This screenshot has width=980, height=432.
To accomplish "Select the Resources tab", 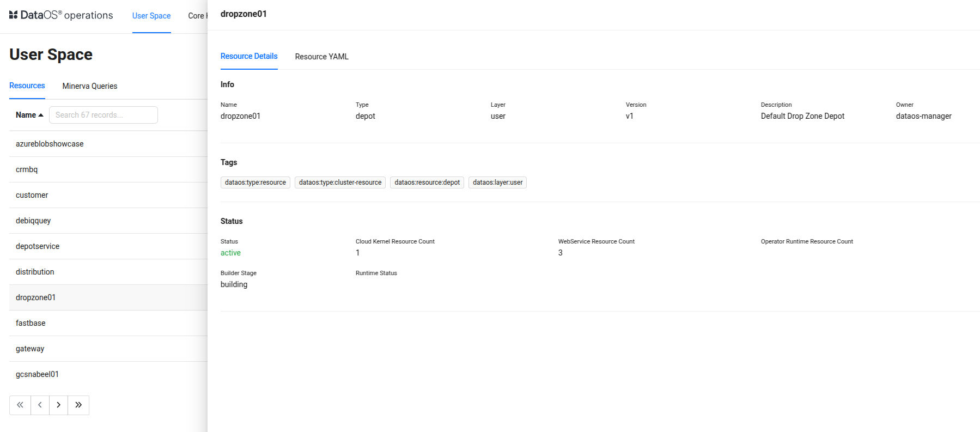I will (x=27, y=86).
